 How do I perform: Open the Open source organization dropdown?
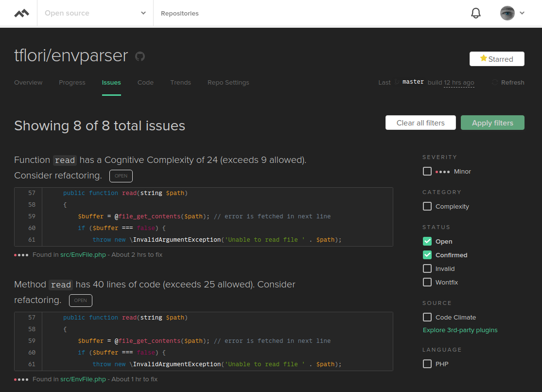coord(95,13)
